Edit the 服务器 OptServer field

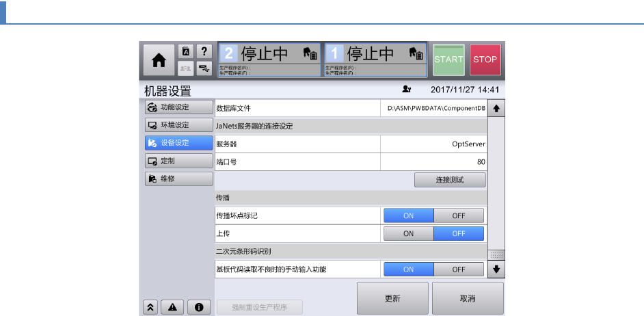coord(433,144)
